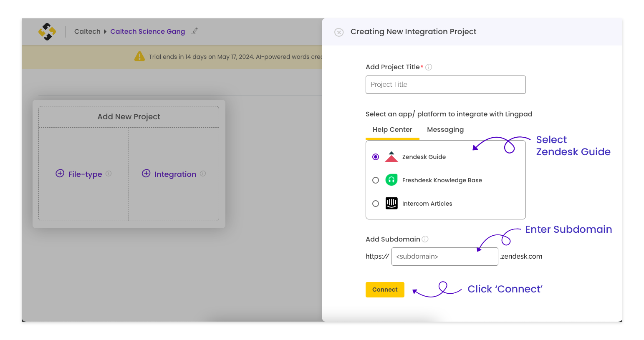This screenshot has height=340, width=644.
Task: Click the File-type project link
Action: click(x=85, y=174)
